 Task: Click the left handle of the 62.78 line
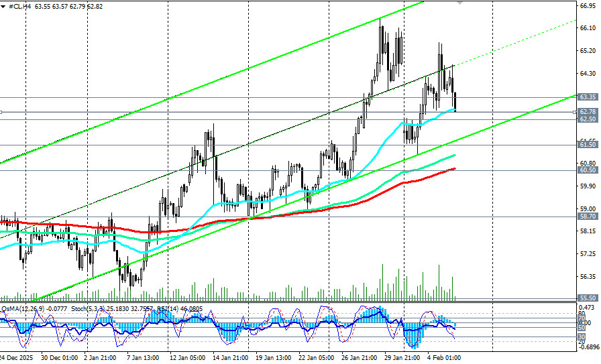point(2,112)
